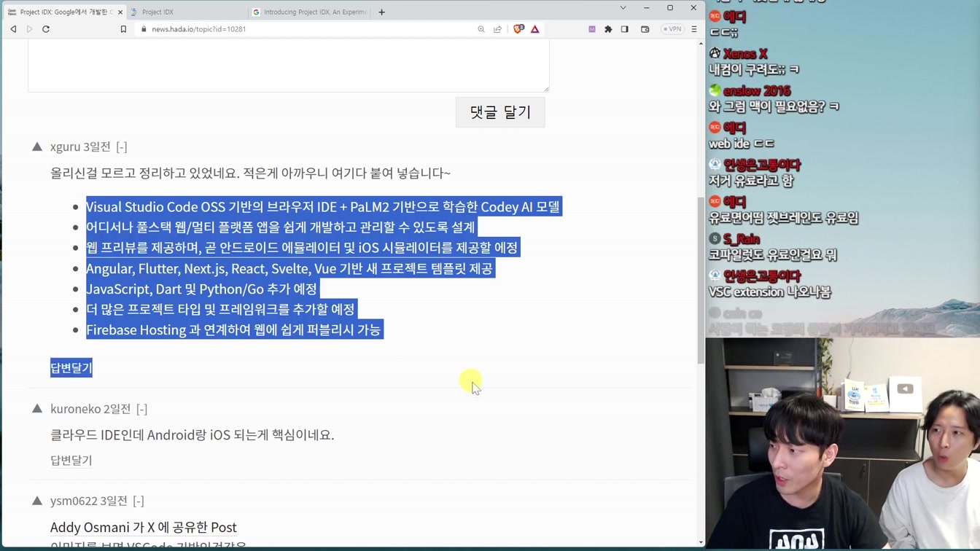
Task: Click the scrollbar down arrow
Action: pos(701,542)
